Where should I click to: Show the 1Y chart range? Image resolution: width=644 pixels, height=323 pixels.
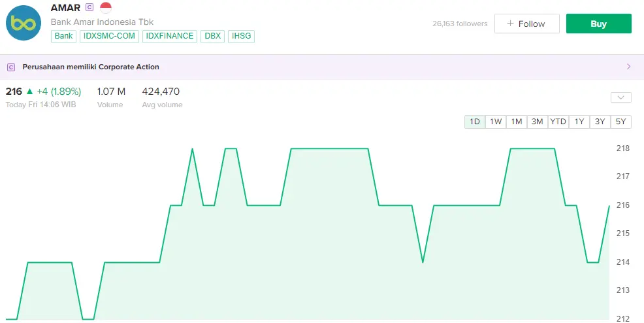pos(579,122)
